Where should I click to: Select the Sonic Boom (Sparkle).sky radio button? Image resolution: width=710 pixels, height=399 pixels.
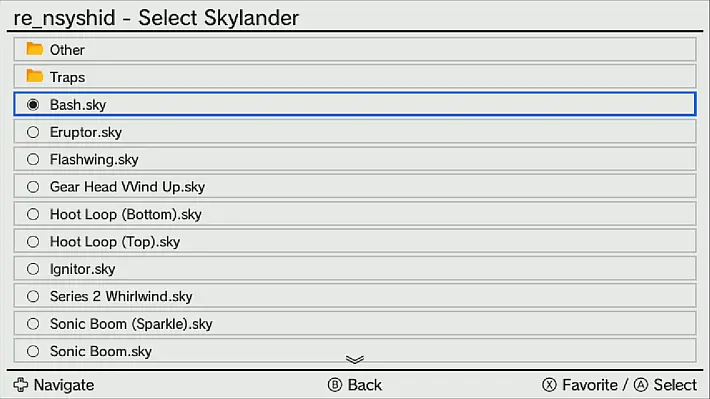(x=33, y=324)
